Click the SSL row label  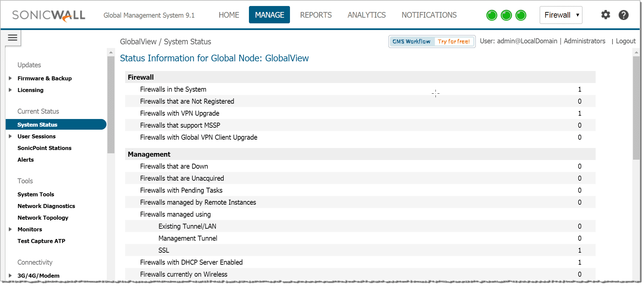pos(164,250)
